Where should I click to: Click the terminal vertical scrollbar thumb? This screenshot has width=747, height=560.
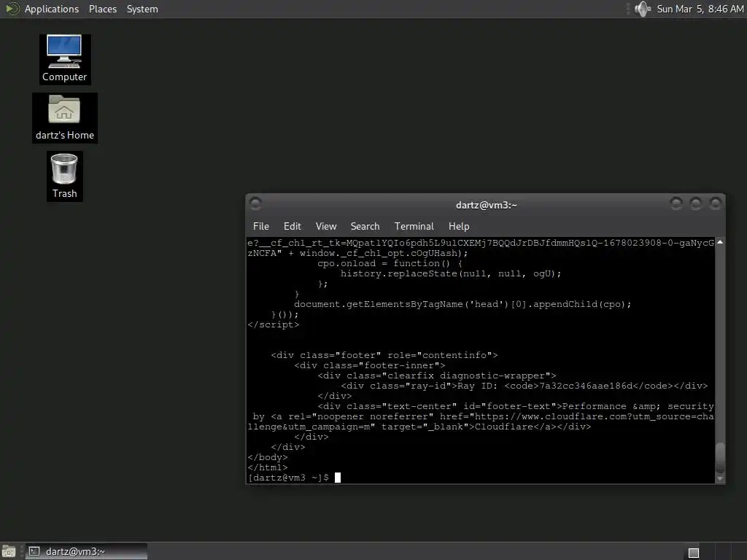point(720,458)
